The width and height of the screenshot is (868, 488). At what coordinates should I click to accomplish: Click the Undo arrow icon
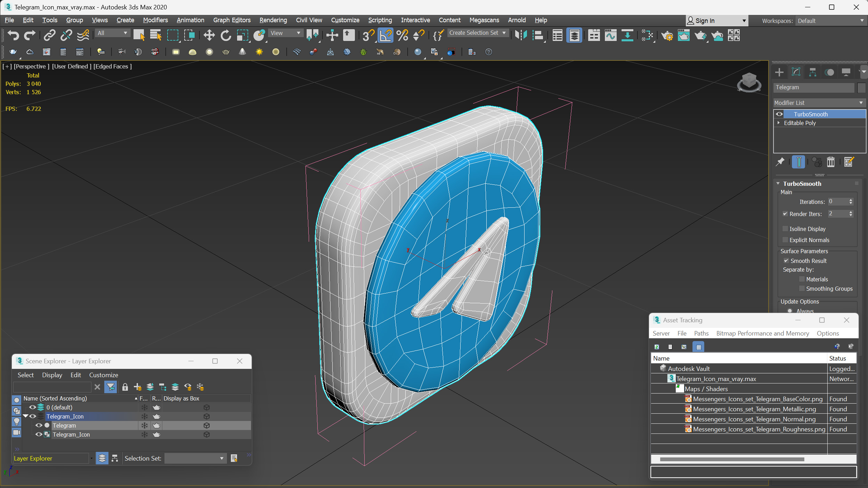coord(13,35)
